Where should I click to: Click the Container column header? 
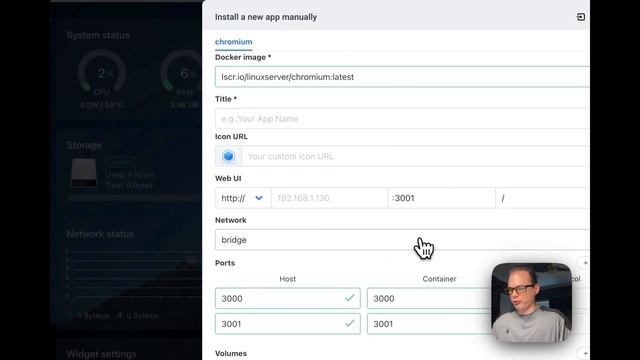[439, 279]
